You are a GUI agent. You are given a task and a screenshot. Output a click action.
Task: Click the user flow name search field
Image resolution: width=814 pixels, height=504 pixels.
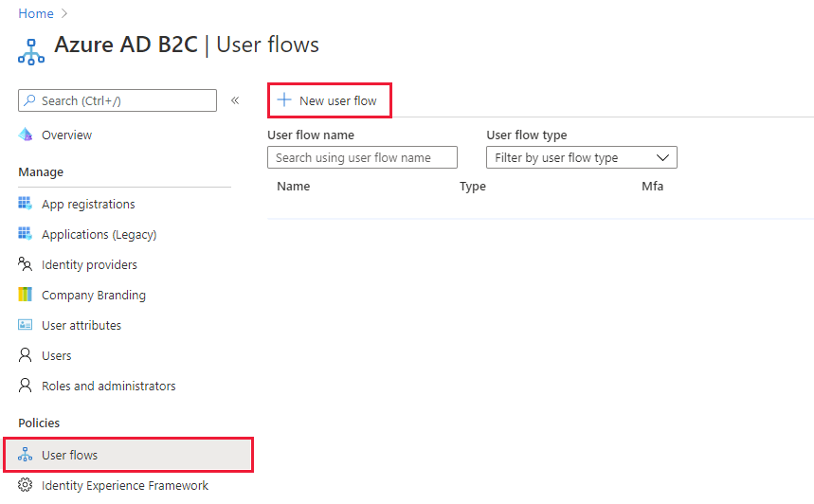pyautogui.click(x=362, y=157)
